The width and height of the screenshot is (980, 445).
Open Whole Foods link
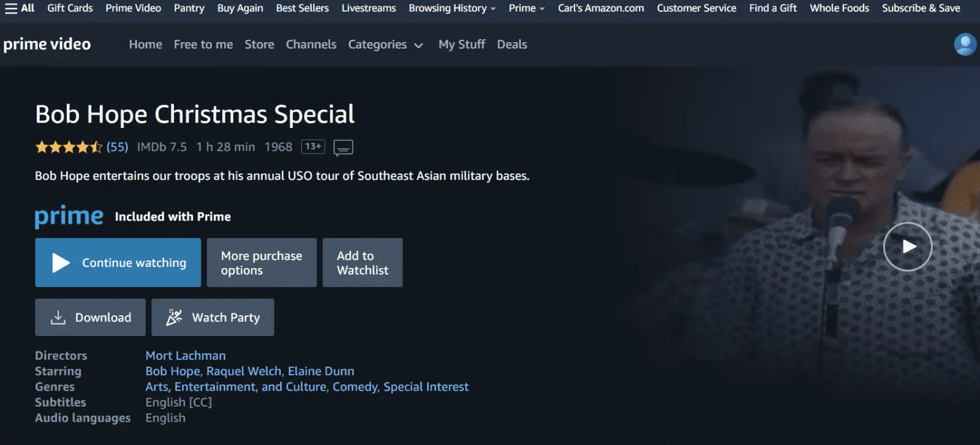coord(839,8)
